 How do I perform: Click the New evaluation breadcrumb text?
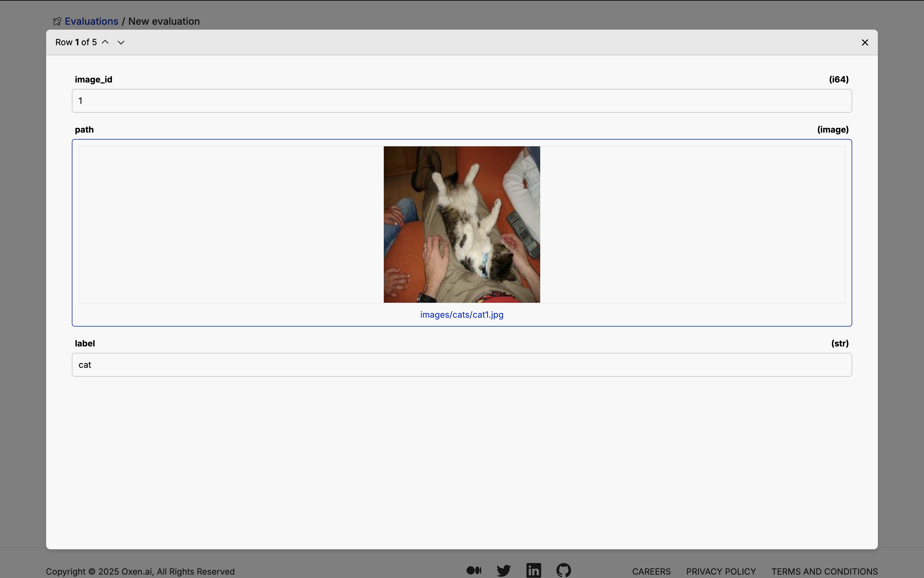164,21
